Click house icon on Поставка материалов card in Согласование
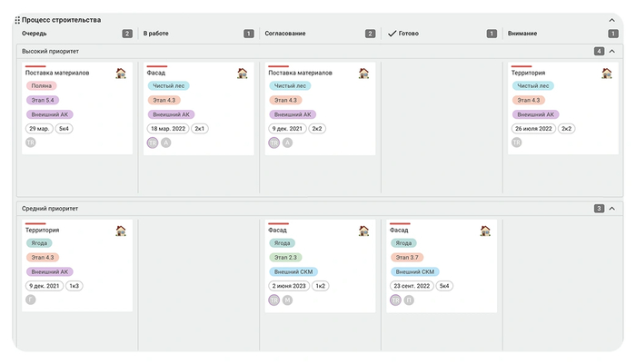 coord(363,73)
